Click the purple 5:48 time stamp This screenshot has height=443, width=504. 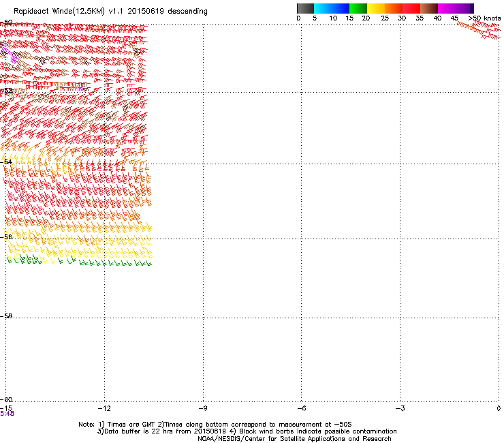(x=7, y=414)
